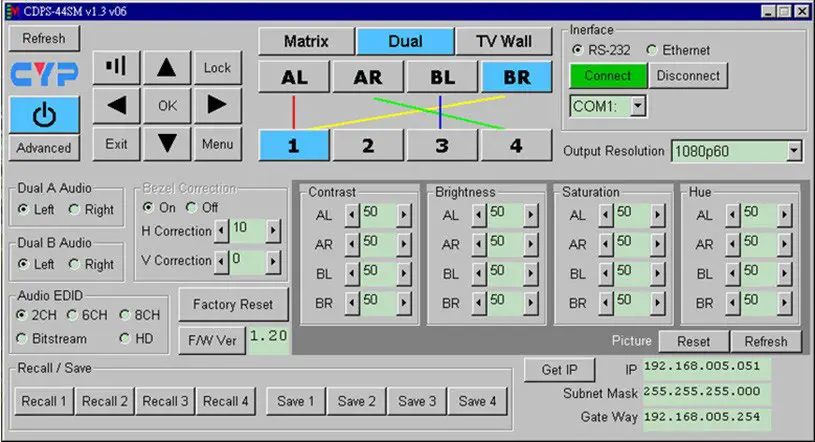Click the Factory Reset button

233,304
